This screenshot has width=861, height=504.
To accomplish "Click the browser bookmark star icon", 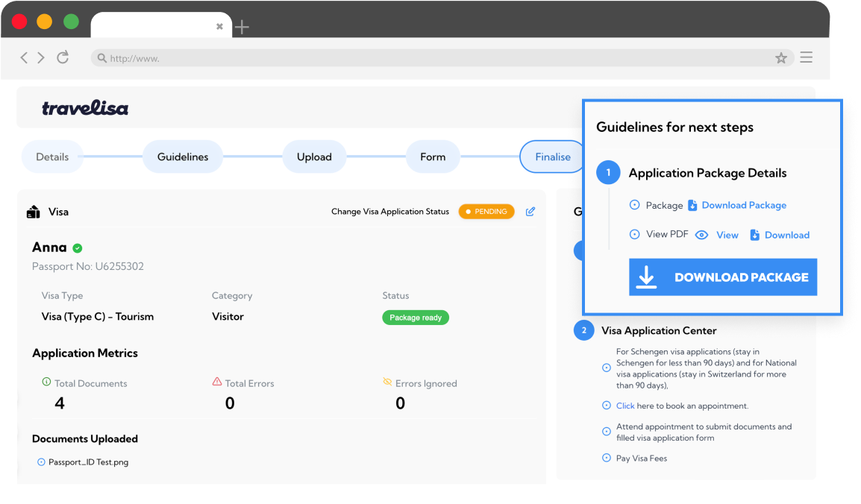I will coord(781,58).
